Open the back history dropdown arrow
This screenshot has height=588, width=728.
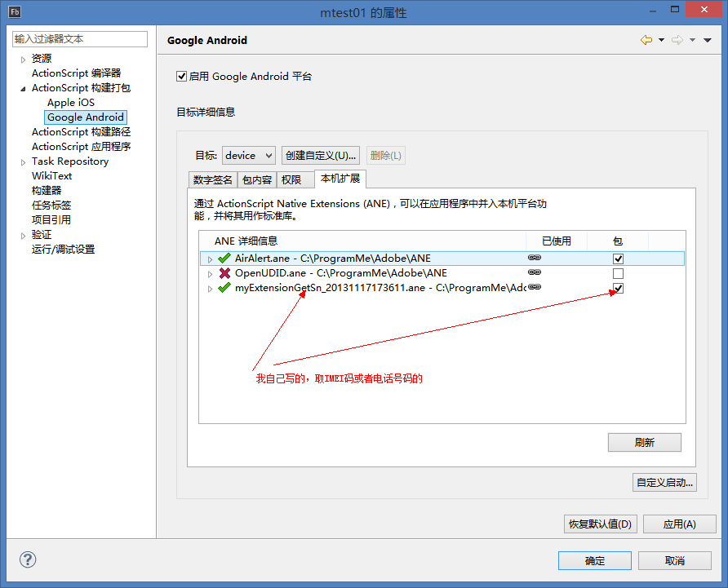[x=661, y=40]
